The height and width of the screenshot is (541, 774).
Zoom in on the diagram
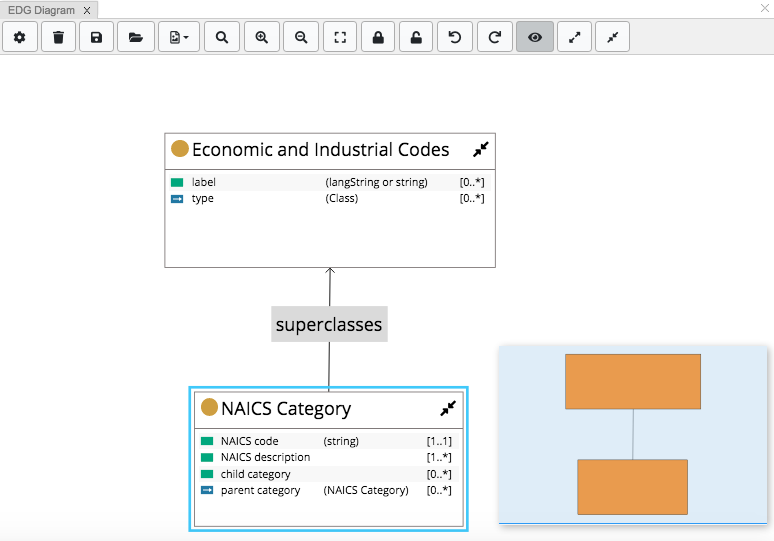262,37
